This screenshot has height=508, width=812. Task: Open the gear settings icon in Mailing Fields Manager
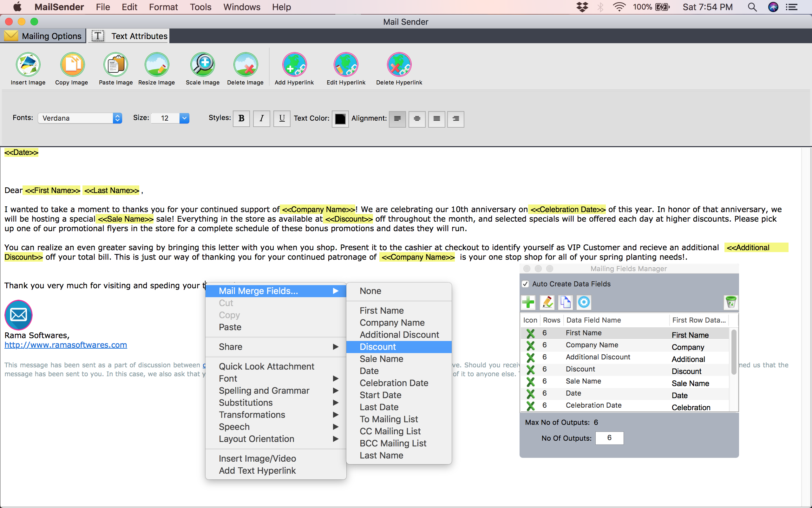tap(584, 302)
